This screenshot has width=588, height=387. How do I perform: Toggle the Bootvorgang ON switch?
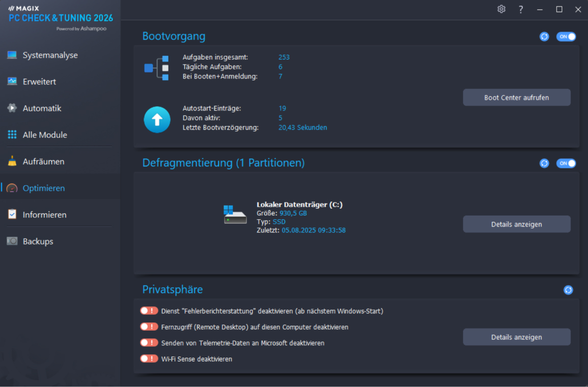tap(566, 37)
